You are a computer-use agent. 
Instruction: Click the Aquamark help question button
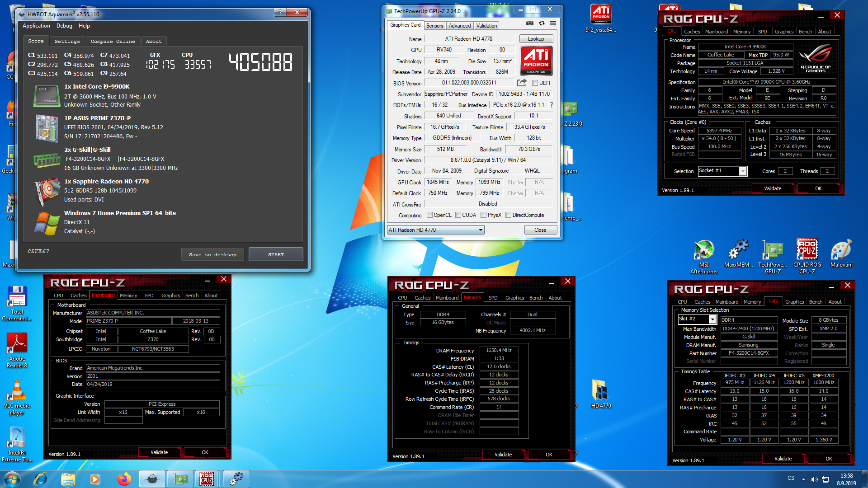[x=280, y=12]
